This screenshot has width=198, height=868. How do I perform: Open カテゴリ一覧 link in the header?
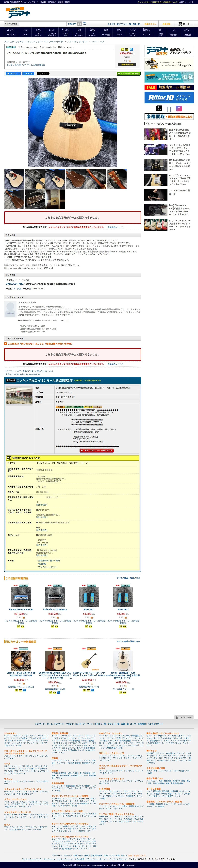tap(113, 24)
